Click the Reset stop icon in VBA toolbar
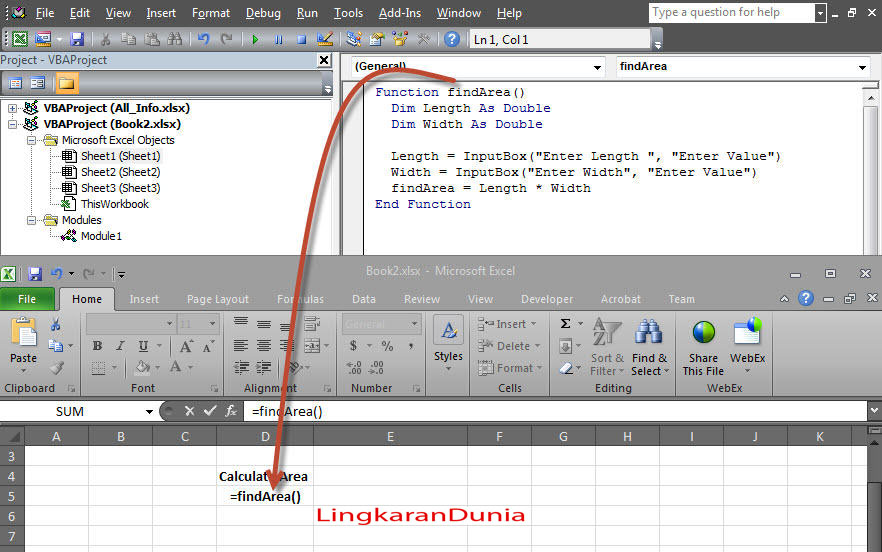Image resolution: width=882 pixels, height=552 pixels. point(302,39)
